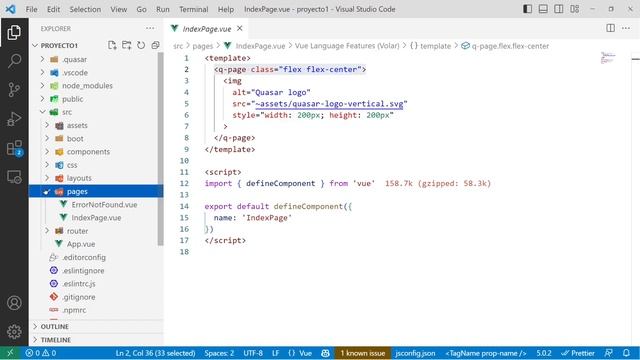This screenshot has width=640, height=360.
Task: Change indentation via Spaces: 2
Action: 219,353
